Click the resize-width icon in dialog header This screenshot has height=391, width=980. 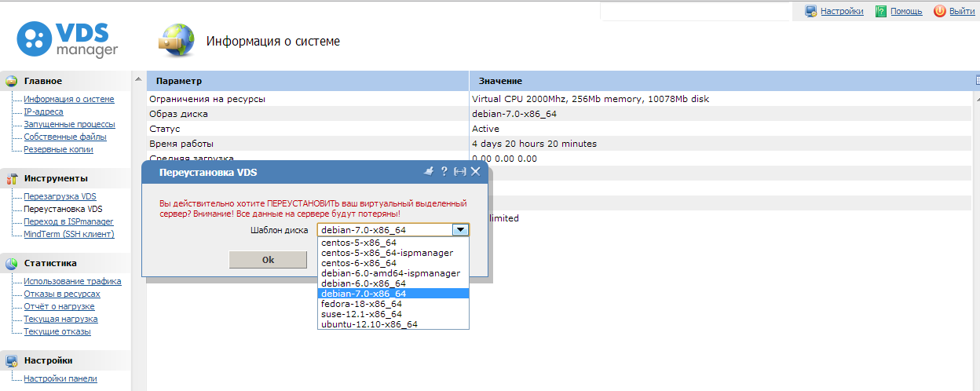[460, 171]
